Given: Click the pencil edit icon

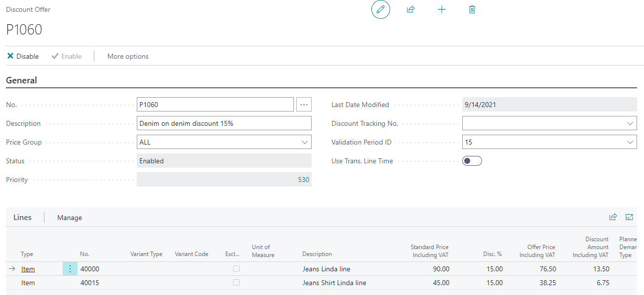Looking at the screenshot, I should coord(380,9).
